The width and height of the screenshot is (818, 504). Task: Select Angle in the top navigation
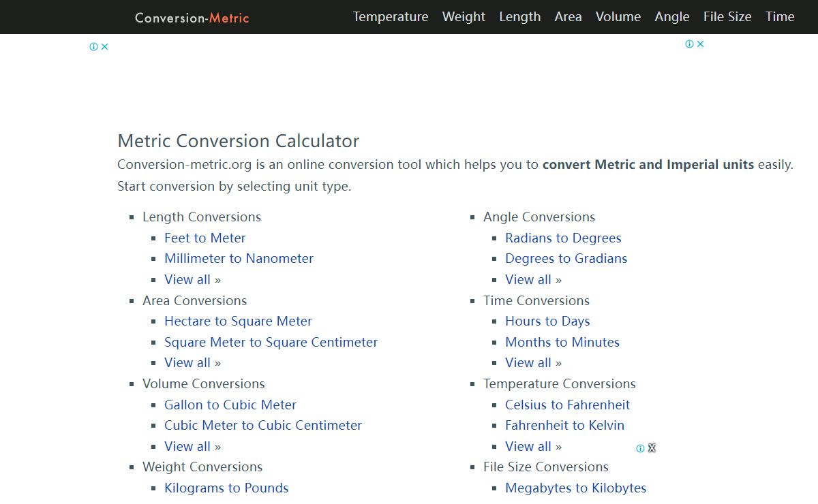pyautogui.click(x=672, y=17)
